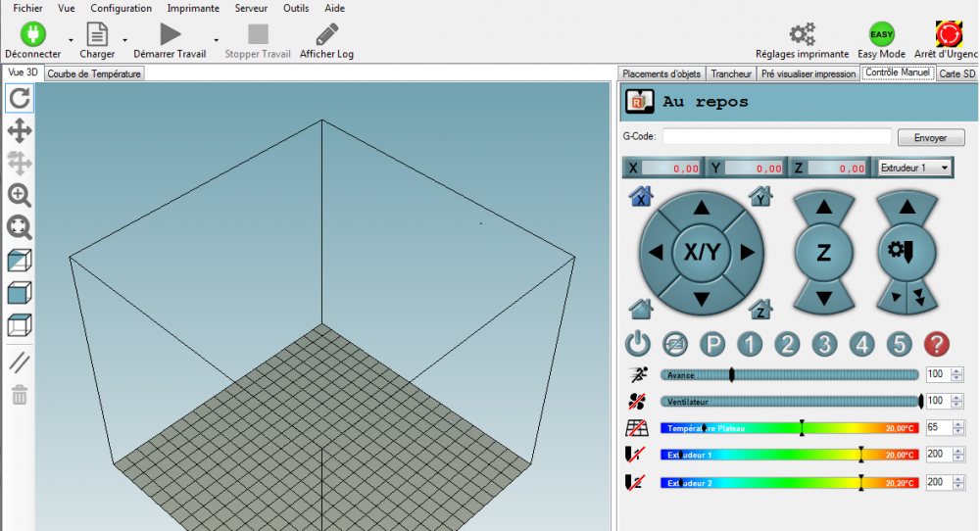Run custom script button 3
The height and width of the screenshot is (531, 980).
point(824,344)
